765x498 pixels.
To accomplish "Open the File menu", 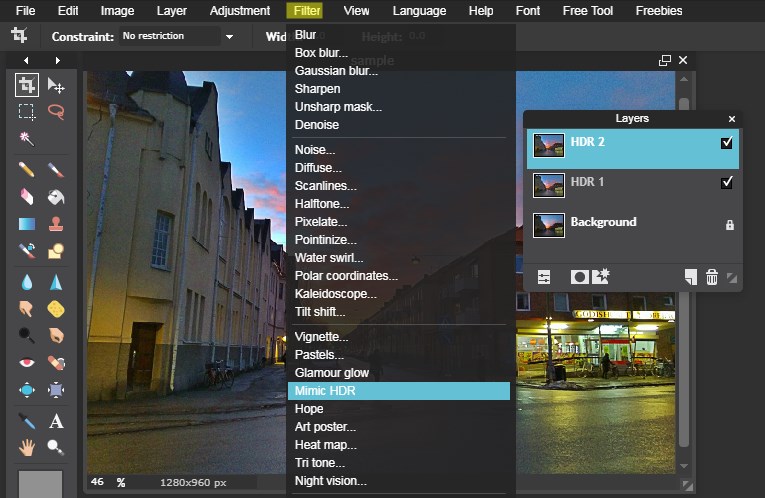I will pos(25,11).
